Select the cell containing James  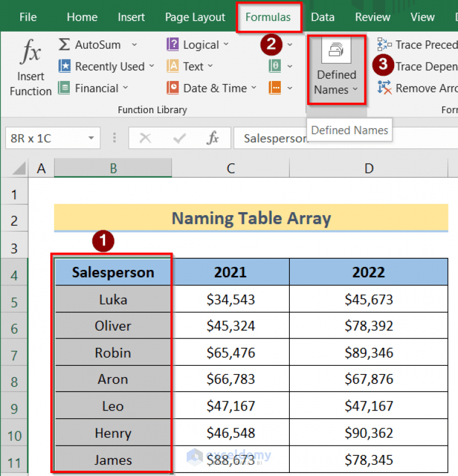coord(113,459)
